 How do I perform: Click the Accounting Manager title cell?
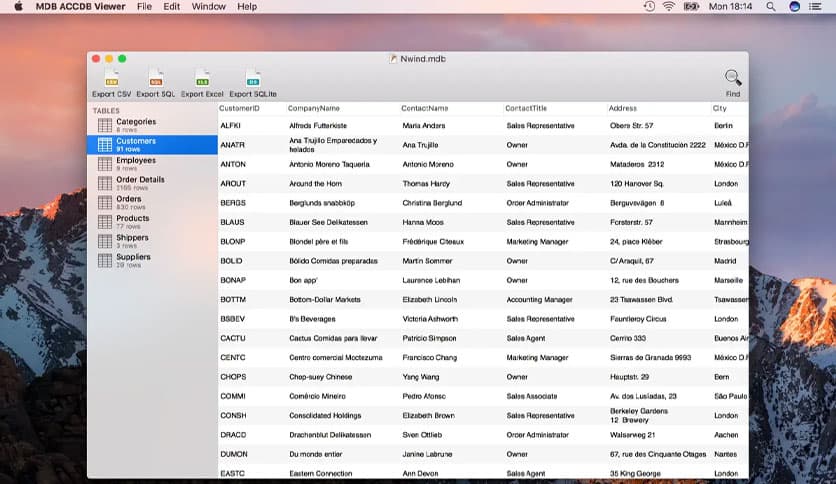(540, 300)
